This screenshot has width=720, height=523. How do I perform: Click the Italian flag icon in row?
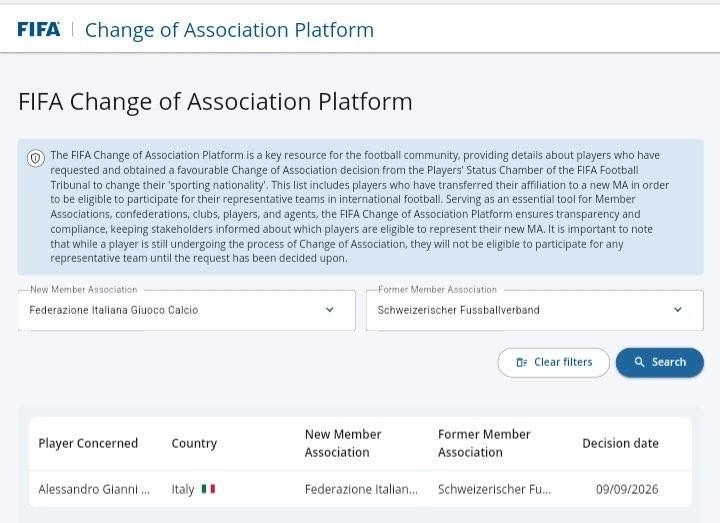pyautogui.click(x=208, y=489)
